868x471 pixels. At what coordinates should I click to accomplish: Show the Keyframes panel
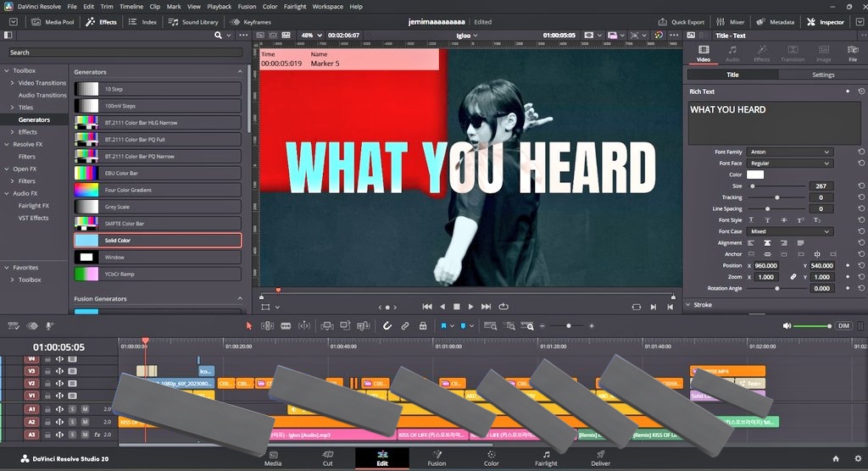250,22
